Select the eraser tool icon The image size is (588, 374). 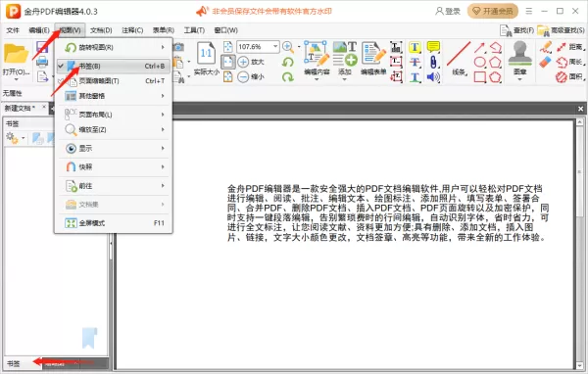tap(545, 63)
